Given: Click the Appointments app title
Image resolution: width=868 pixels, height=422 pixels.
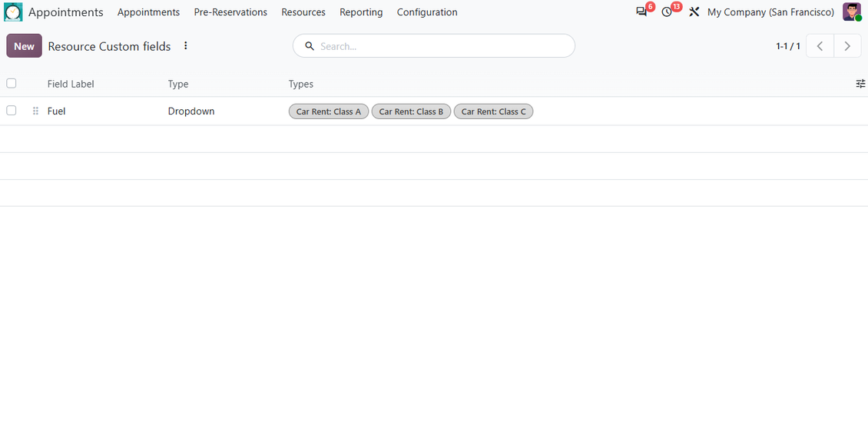Looking at the screenshot, I should [x=66, y=12].
